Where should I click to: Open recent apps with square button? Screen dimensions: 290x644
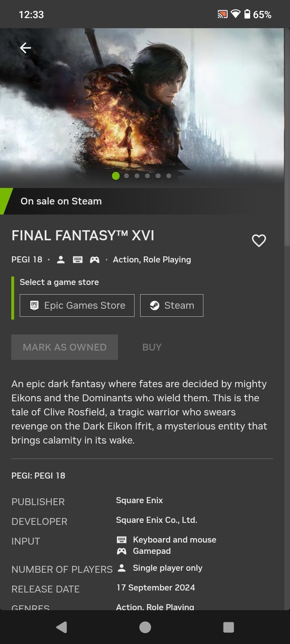click(228, 627)
